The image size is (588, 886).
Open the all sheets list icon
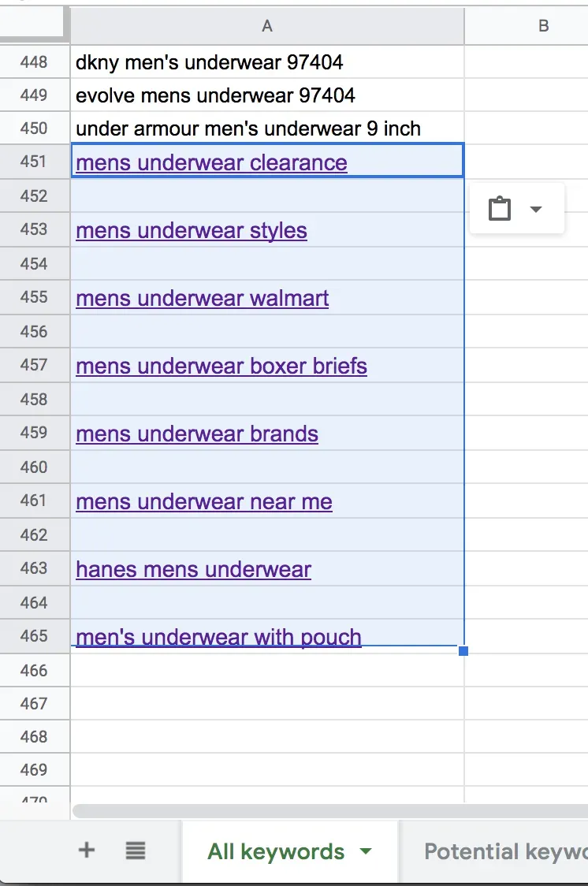pos(136,850)
